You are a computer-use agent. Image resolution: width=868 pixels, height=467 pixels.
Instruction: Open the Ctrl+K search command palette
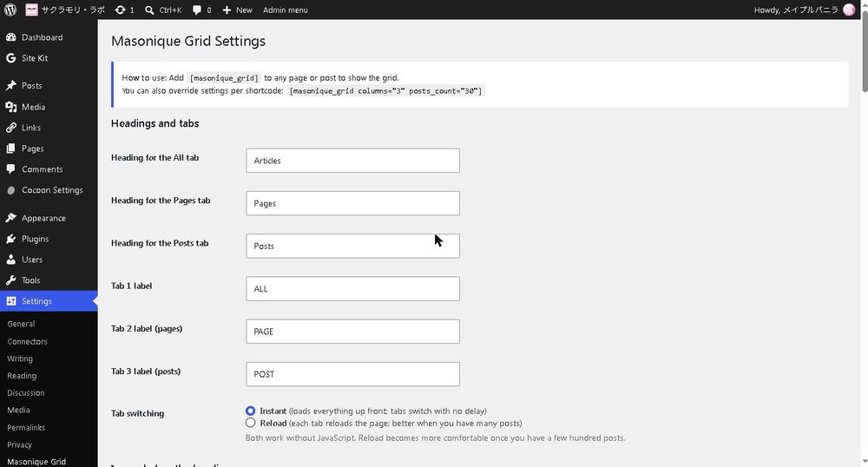pyautogui.click(x=163, y=10)
